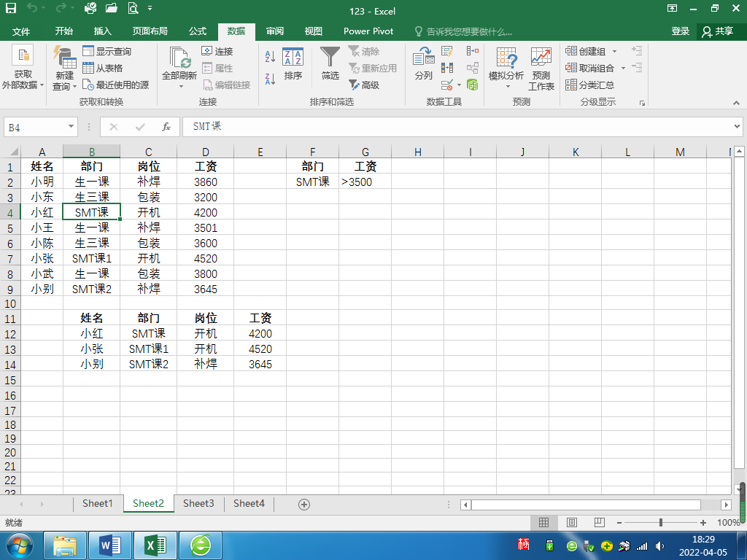Open the Outline group dialog launcher
Viewport: 747px width, 560px height.
(x=642, y=102)
